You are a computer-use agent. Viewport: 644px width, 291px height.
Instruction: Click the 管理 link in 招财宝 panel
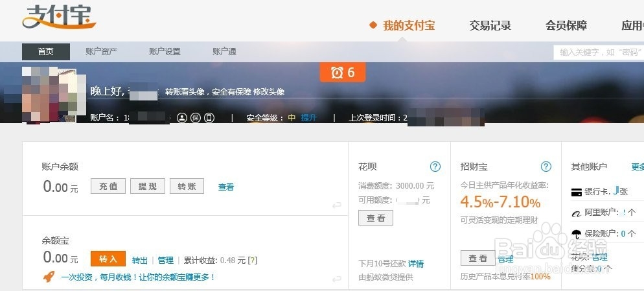tap(505, 259)
